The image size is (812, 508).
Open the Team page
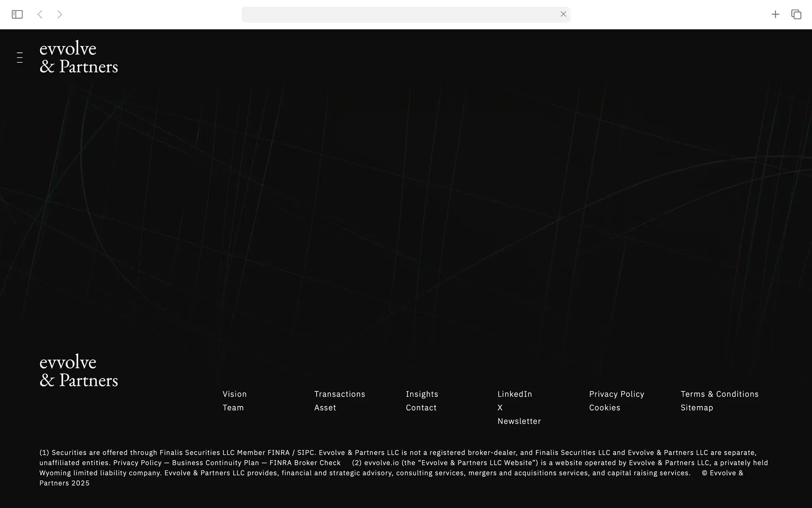[x=233, y=407]
